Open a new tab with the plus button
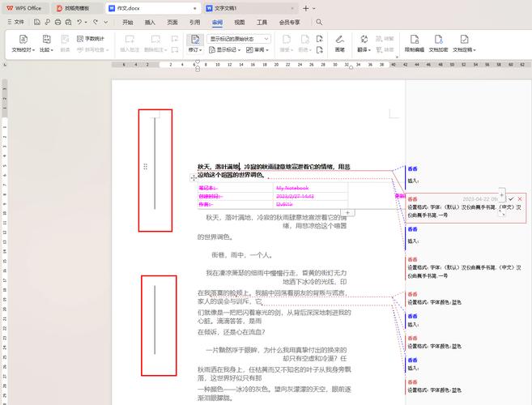 306,8
